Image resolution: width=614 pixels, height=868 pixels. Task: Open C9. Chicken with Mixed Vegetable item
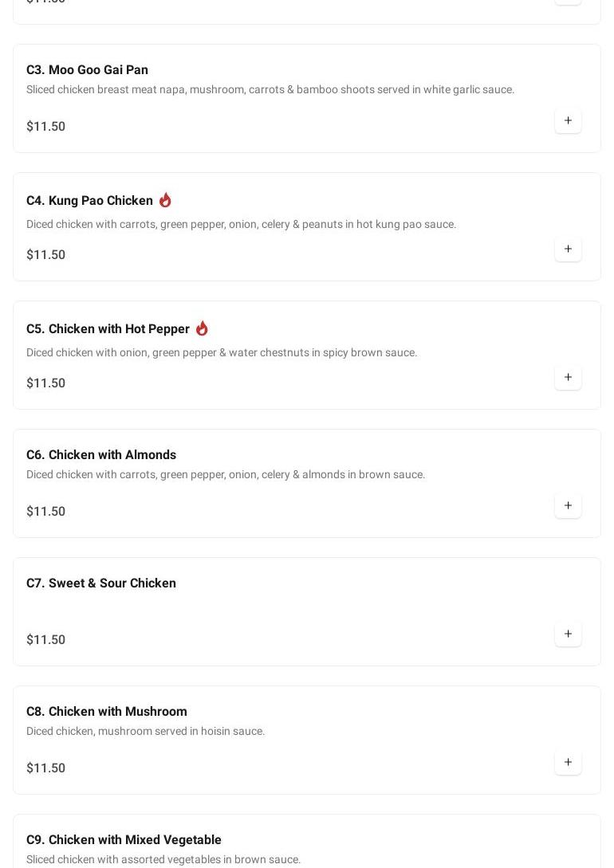click(124, 840)
